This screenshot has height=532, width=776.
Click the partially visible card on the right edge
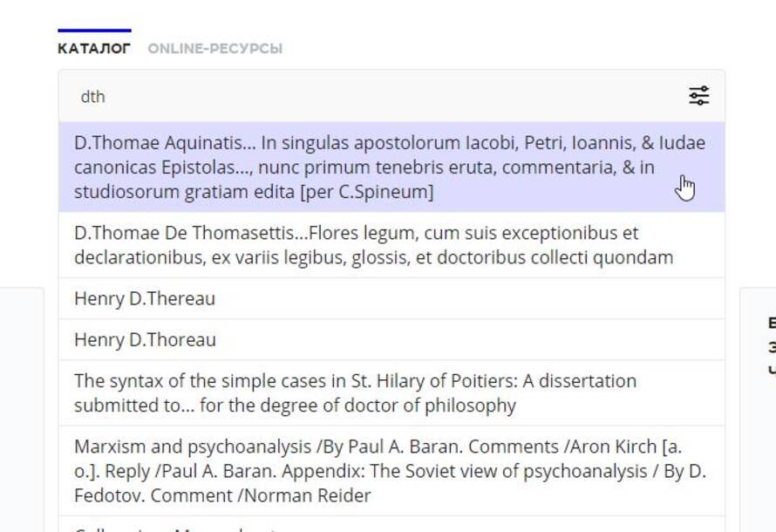(759, 410)
